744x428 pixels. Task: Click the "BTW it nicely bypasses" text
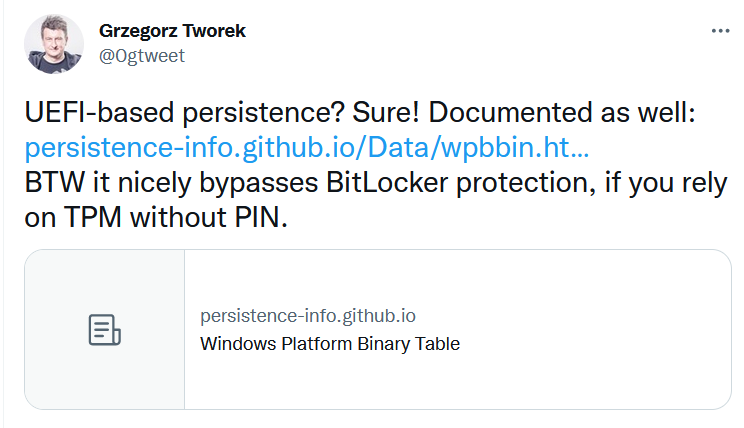pyautogui.click(x=189, y=184)
